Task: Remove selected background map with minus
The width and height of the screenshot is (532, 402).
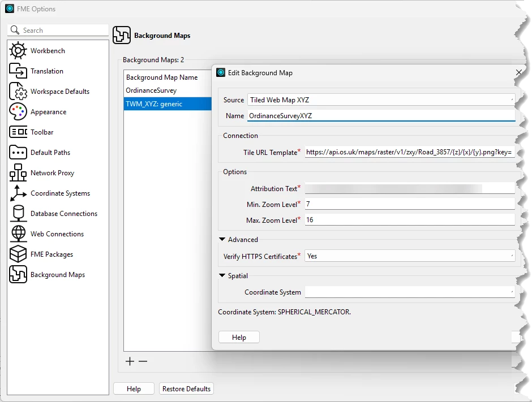Action: coord(143,361)
